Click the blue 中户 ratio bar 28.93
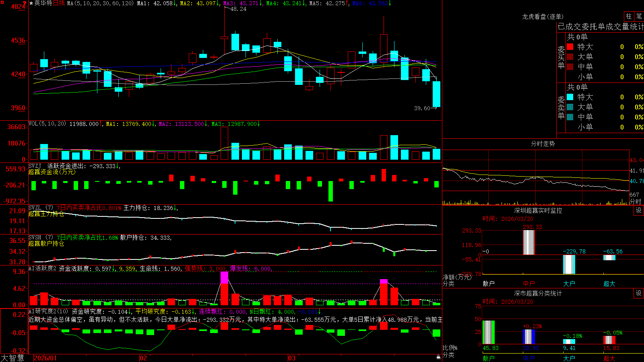 529,337
